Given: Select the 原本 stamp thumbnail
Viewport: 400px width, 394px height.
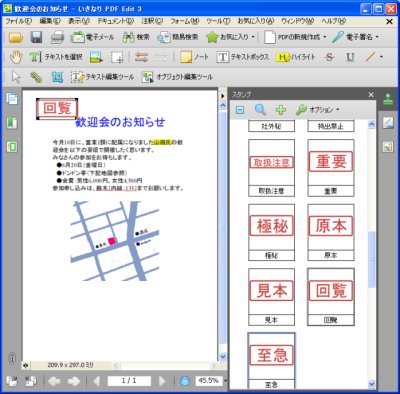Looking at the screenshot, I should click(331, 232).
